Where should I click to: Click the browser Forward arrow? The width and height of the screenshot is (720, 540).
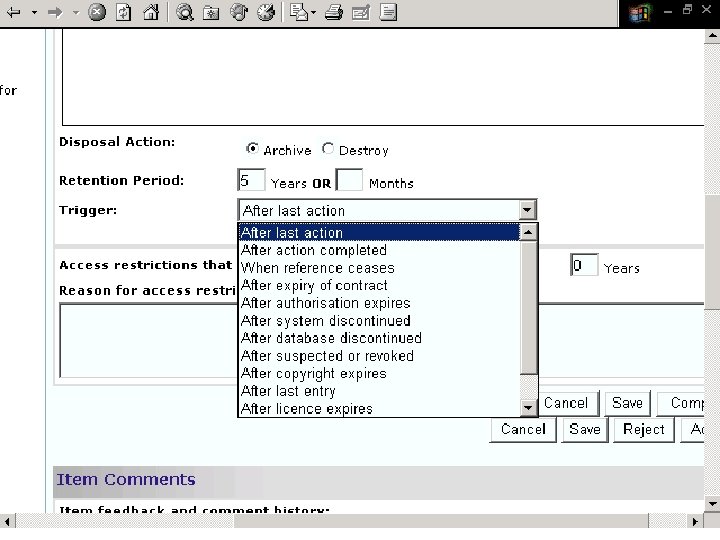click(55, 12)
